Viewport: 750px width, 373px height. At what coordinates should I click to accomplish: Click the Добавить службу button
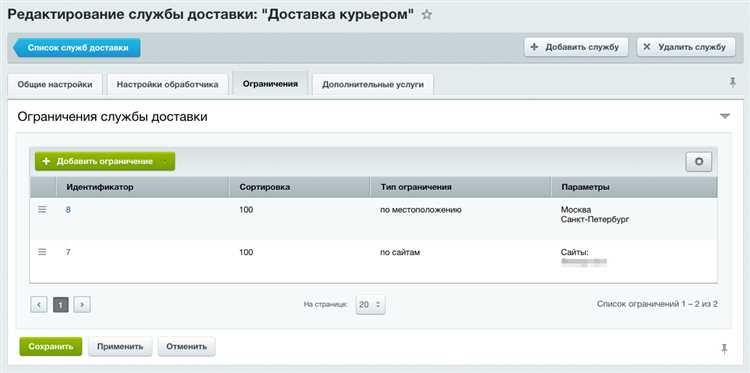click(576, 47)
